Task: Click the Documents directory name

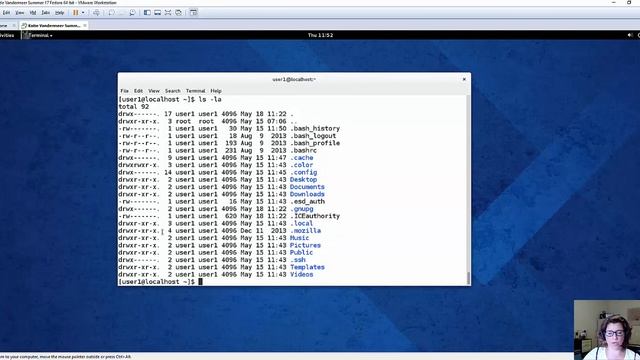Action: coord(307,187)
